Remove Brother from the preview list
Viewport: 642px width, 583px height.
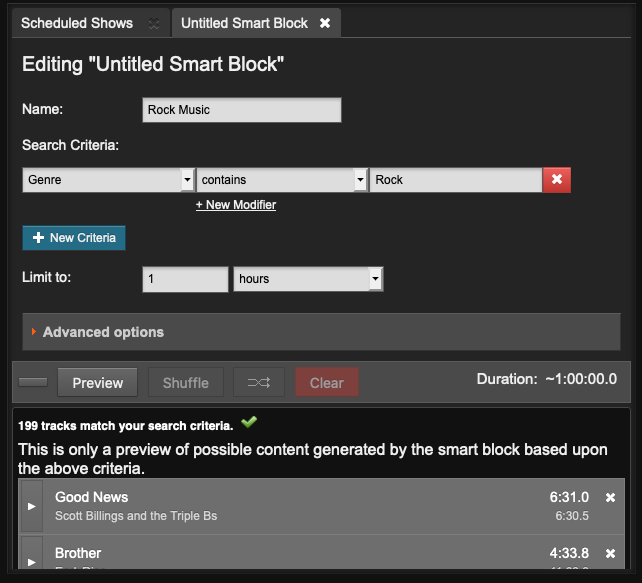611,553
